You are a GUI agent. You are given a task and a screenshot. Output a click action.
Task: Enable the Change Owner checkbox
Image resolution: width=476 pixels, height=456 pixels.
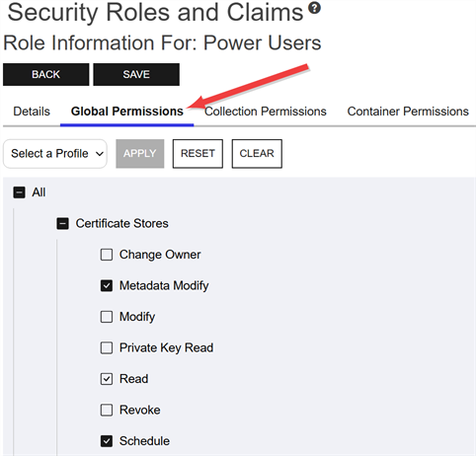pos(107,255)
